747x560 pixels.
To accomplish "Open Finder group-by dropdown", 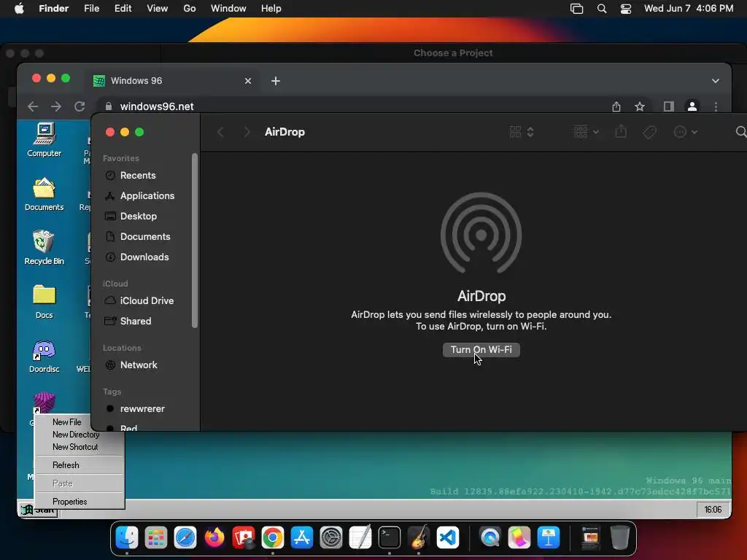I will [x=586, y=132].
